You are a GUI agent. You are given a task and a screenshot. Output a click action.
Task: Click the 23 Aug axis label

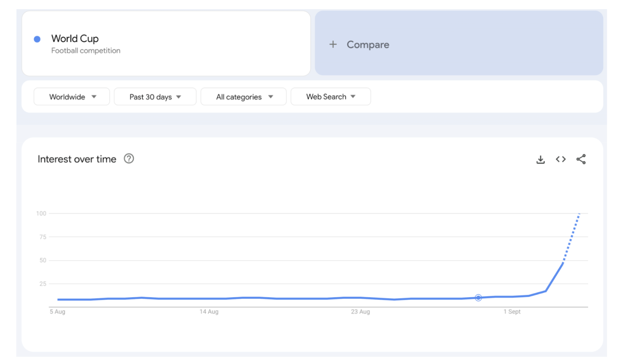(360, 312)
